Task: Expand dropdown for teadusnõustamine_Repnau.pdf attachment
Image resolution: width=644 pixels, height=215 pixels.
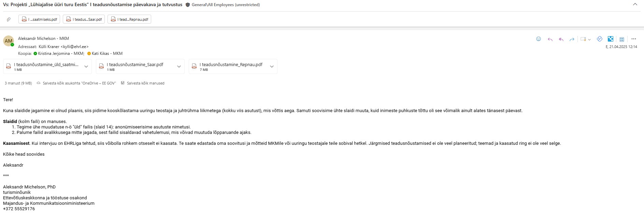Action: 272,67
